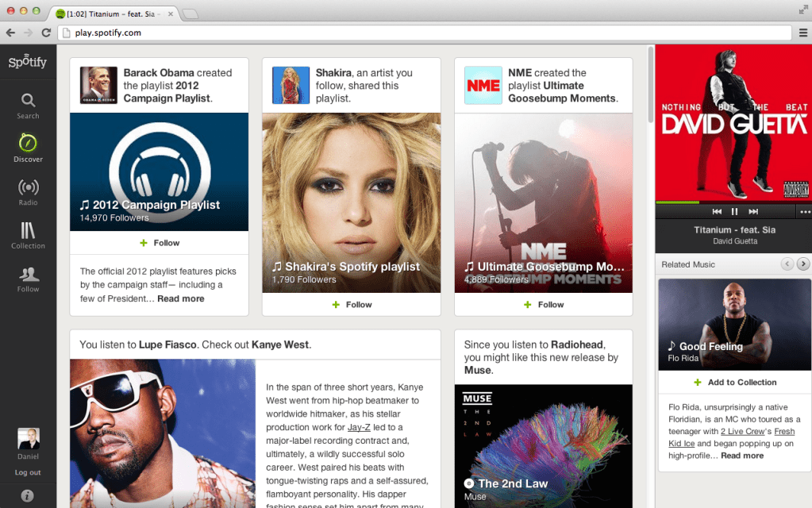Image resolution: width=812 pixels, height=508 pixels.
Task: Open Radio from the sidebar
Action: pos(28,192)
